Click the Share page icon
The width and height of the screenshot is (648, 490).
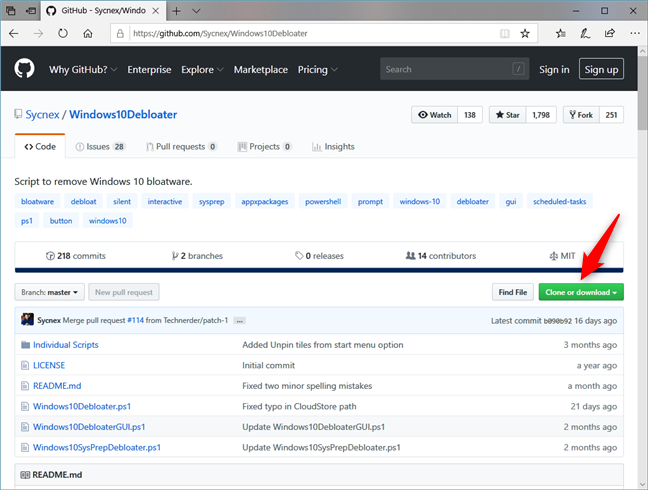(x=610, y=33)
